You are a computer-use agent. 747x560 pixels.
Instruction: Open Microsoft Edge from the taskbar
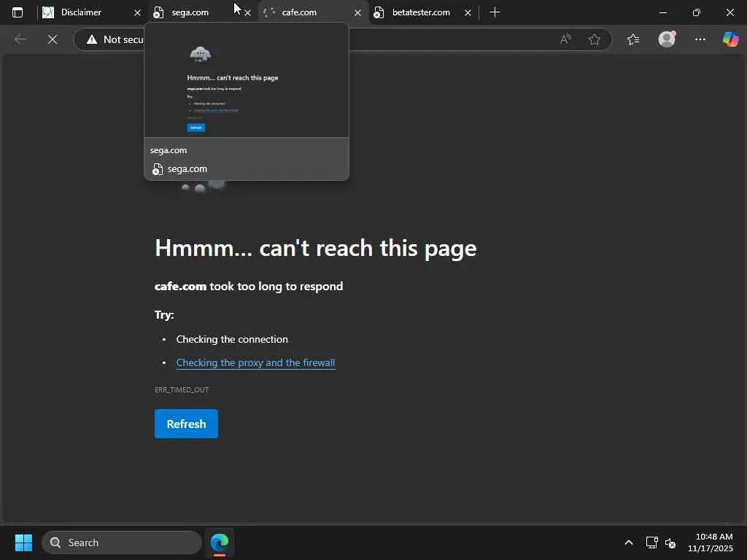pos(220,542)
